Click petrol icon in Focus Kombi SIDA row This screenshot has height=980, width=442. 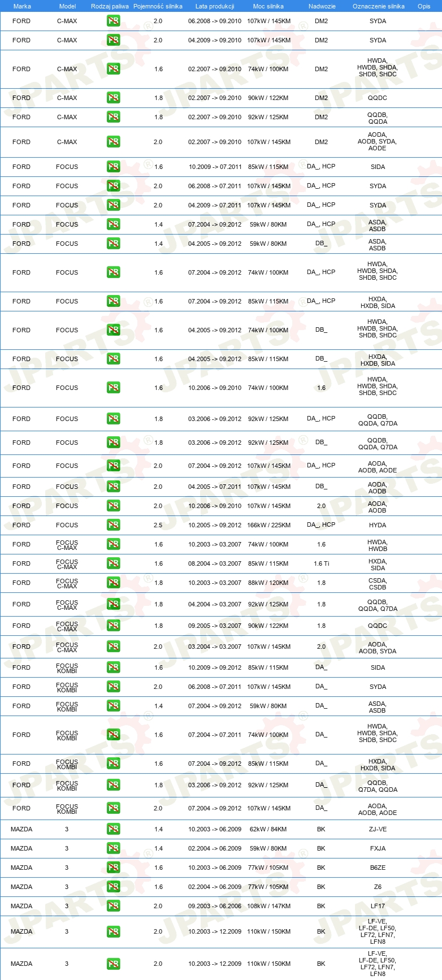(x=113, y=667)
